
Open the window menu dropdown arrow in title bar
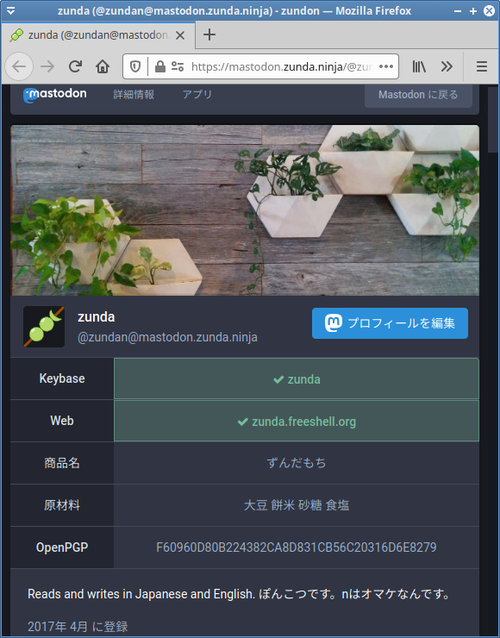coord(11,11)
